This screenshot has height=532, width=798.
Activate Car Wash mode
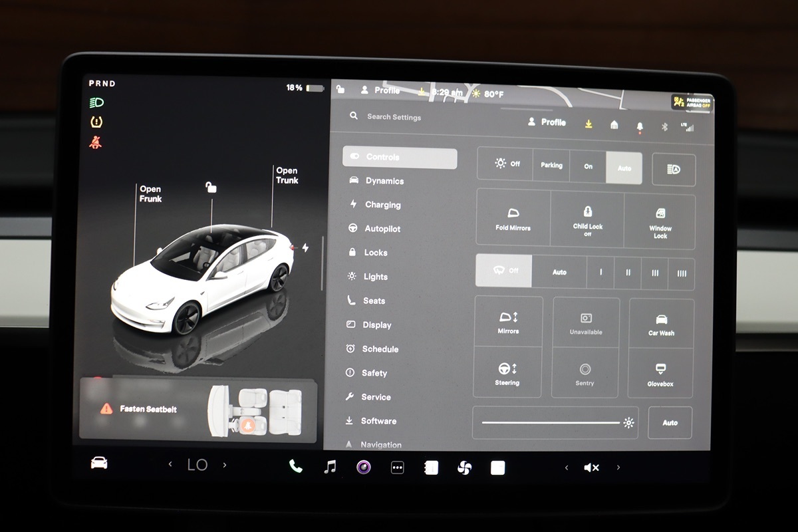[662, 324]
